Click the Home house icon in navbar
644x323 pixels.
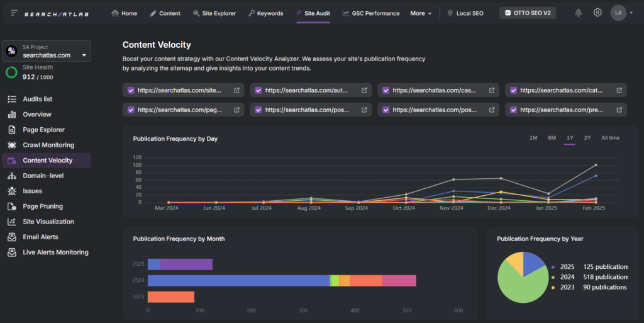pos(115,13)
